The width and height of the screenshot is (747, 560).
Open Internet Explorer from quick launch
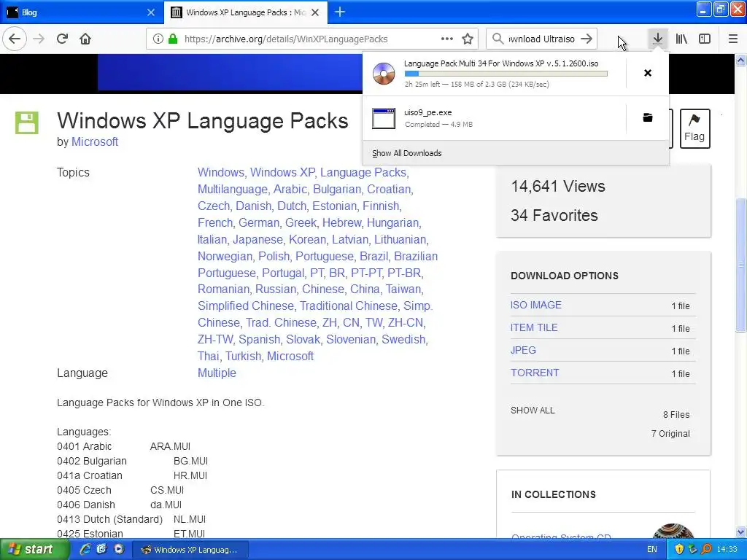click(x=85, y=549)
